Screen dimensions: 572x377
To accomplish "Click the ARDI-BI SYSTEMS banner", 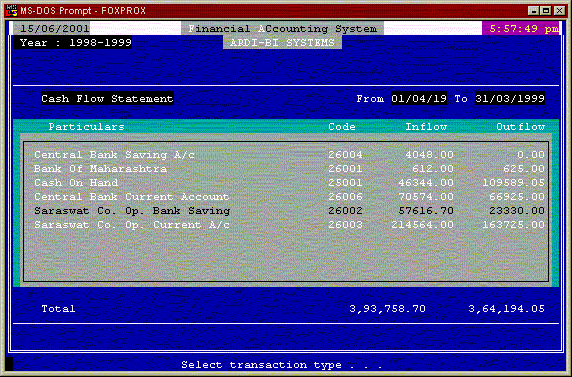I will [x=282, y=42].
